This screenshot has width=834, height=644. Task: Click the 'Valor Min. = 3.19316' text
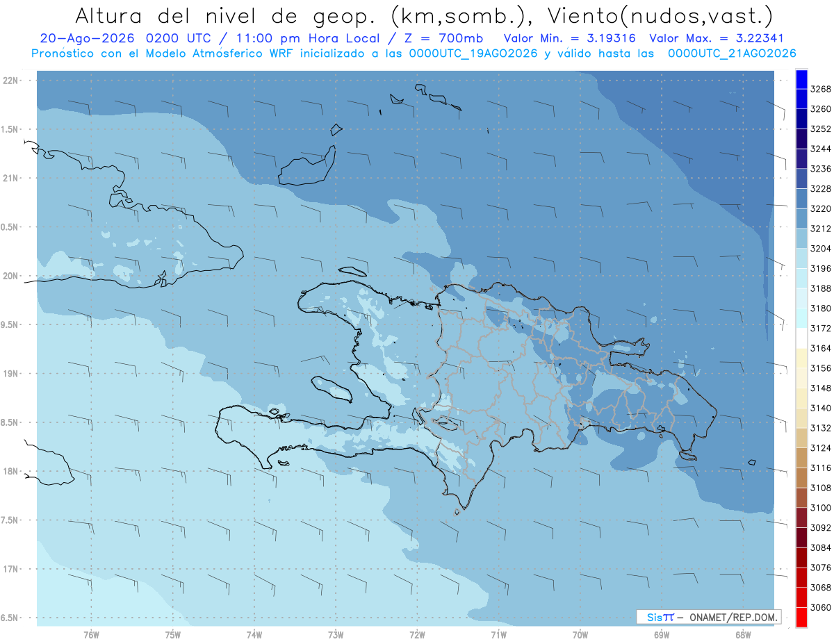[569, 39]
